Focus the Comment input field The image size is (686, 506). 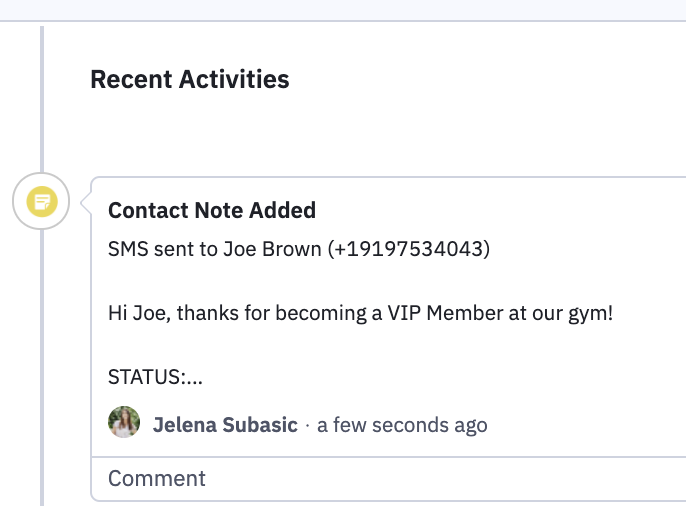click(x=388, y=478)
